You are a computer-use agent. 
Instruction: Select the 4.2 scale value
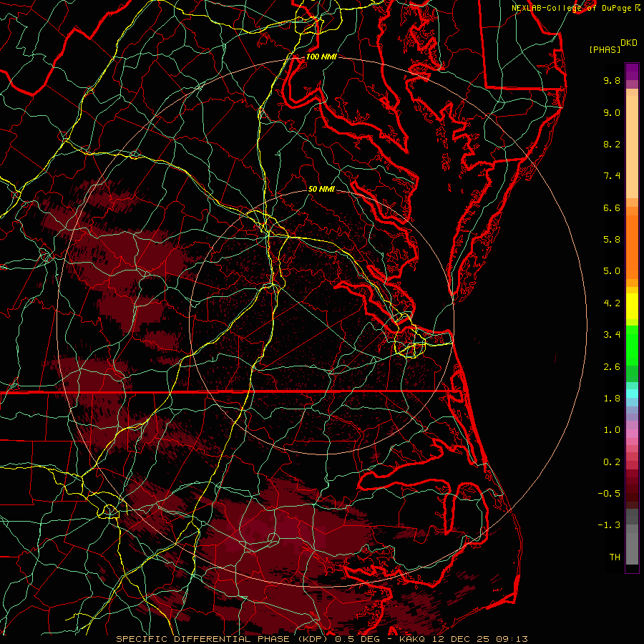(612, 303)
